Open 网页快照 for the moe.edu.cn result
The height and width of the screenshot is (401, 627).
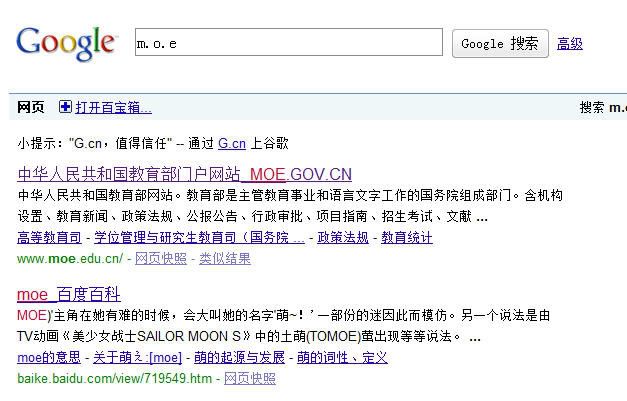tap(161, 259)
